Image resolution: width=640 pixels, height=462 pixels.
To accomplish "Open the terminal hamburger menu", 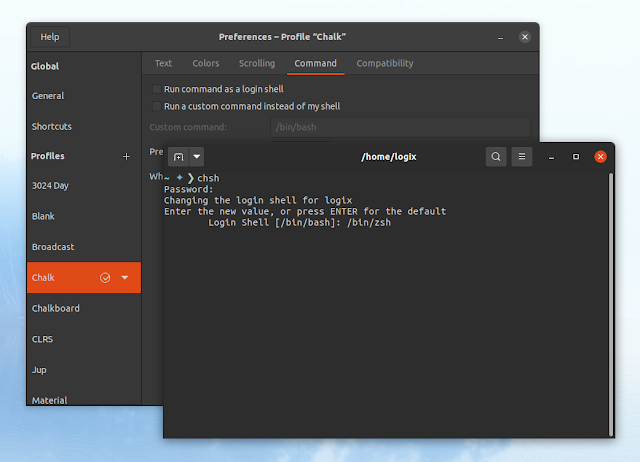I will (x=522, y=157).
